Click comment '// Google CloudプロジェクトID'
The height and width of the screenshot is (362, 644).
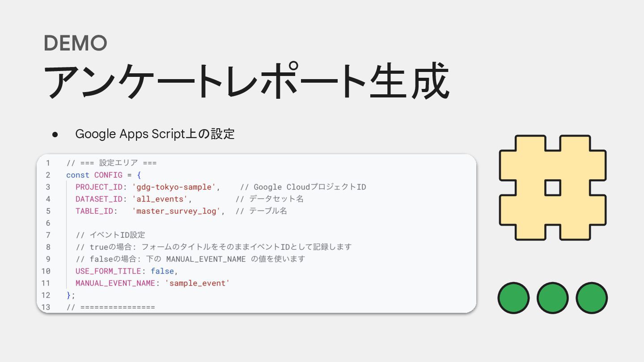(x=303, y=187)
